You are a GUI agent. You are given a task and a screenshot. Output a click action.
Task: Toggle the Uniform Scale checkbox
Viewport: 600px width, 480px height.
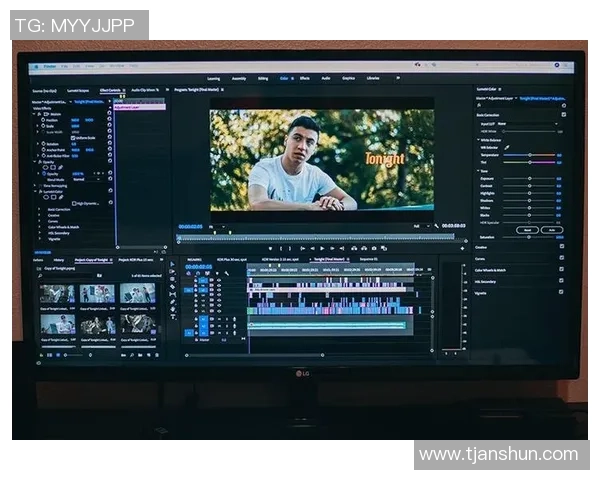tap(72, 137)
